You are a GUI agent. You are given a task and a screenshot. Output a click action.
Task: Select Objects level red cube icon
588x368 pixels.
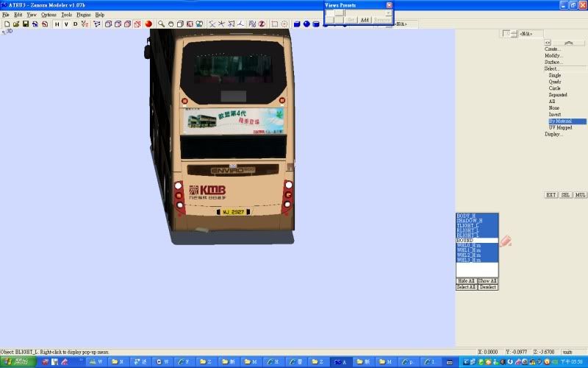pos(137,24)
